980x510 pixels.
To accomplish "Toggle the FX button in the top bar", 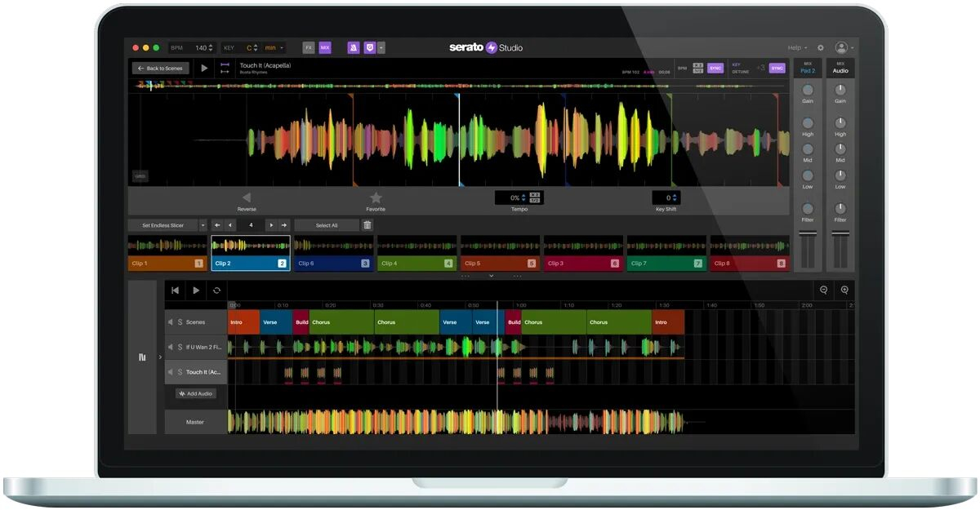I will (309, 48).
